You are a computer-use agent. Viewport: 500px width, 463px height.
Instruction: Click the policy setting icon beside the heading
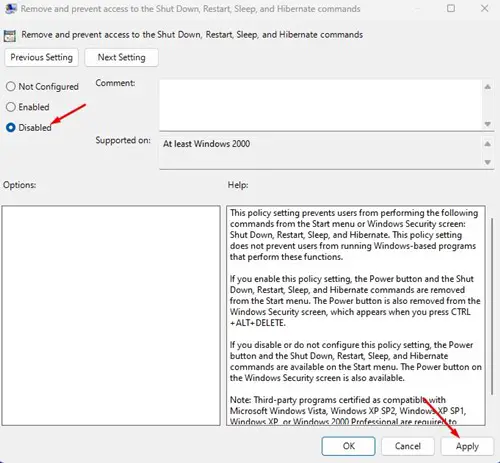(10, 36)
